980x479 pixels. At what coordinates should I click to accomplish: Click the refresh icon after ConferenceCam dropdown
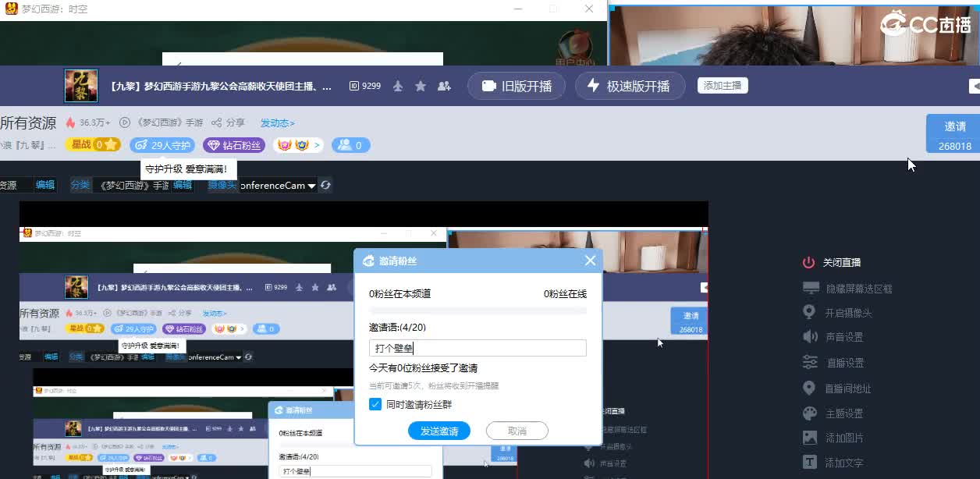[325, 186]
